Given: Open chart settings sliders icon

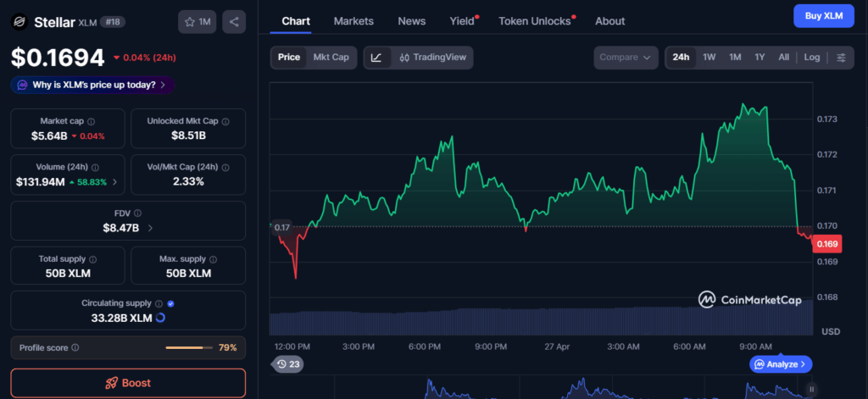Looking at the screenshot, I should pos(842,58).
